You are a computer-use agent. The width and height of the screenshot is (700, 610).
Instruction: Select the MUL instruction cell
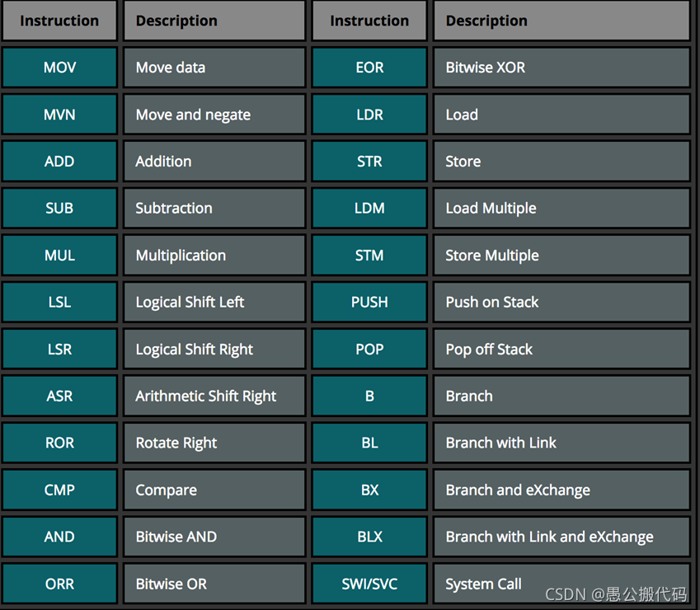[x=59, y=256]
